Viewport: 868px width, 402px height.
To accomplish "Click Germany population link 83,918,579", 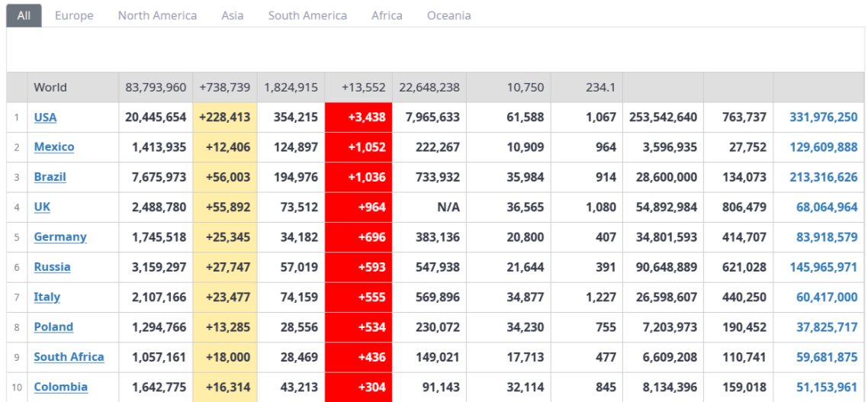I will pos(827,237).
